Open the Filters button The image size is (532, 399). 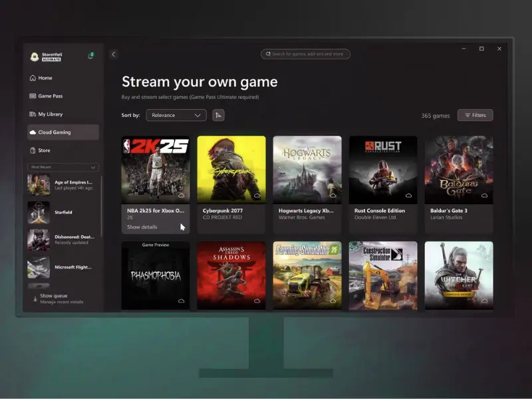point(475,115)
